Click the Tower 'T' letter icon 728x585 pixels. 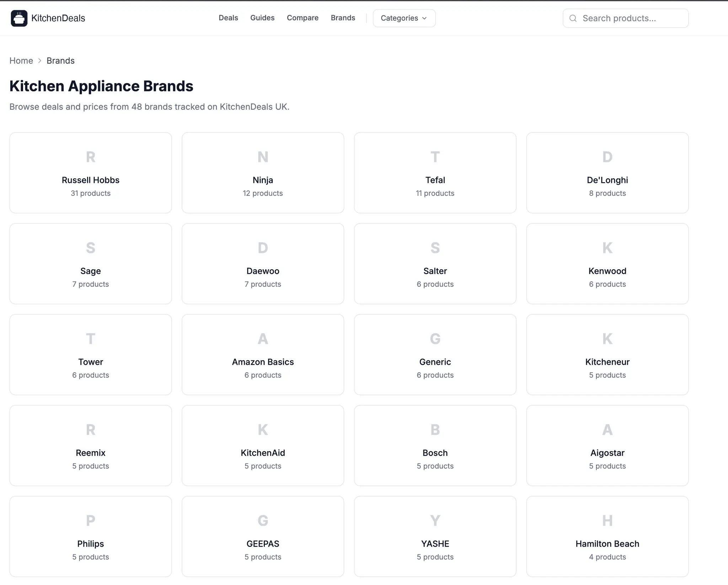(91, 339)
